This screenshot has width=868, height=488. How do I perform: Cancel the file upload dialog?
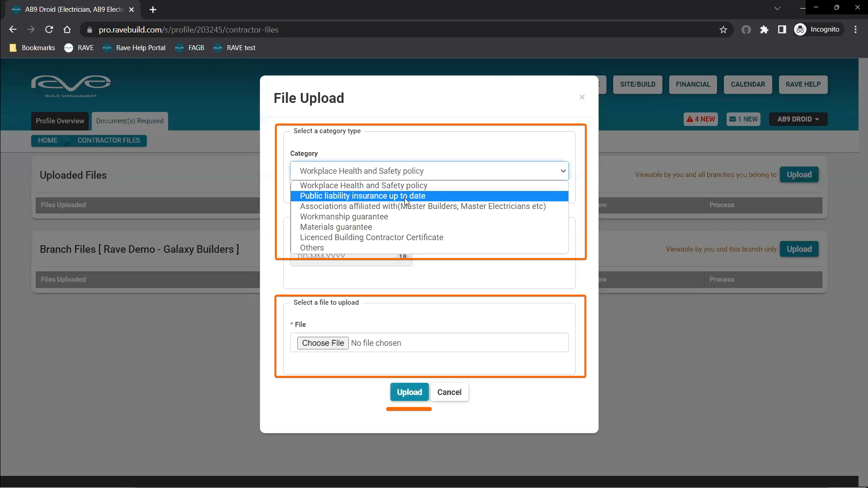[449, 392]
